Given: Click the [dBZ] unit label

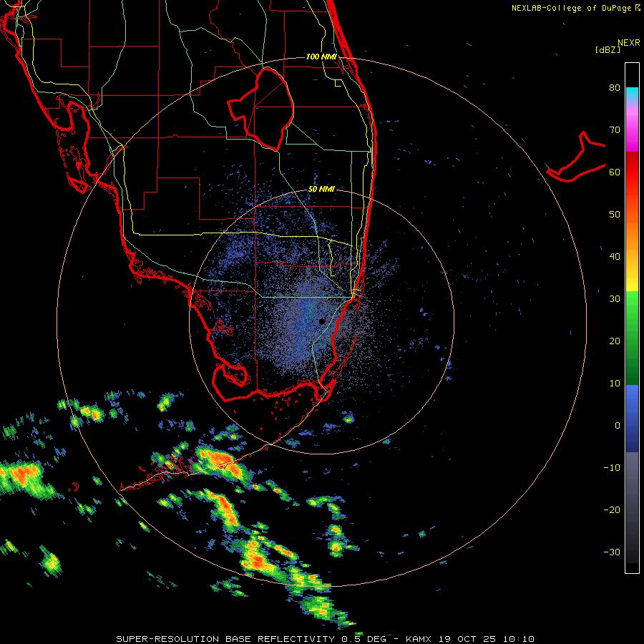Looking at the screenshot, I should click(608, 49).
